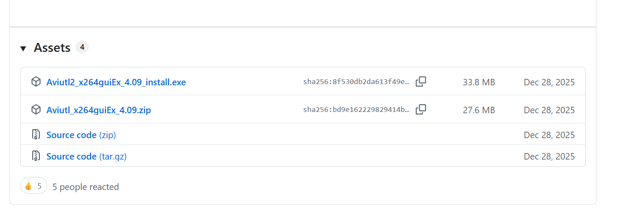Click the 27.6 MB file size
This screenshot has width=644, height=217.
(x=479, y=110)
